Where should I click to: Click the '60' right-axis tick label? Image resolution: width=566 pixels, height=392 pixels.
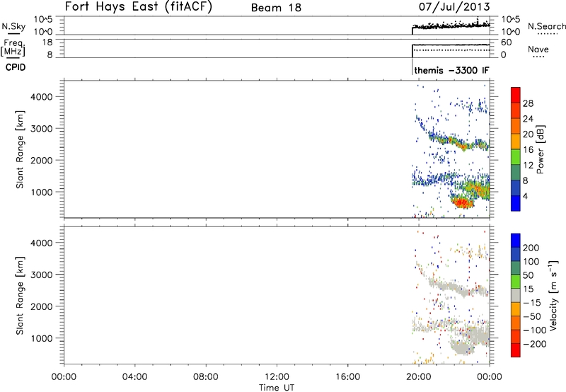[x=506, y=42]
